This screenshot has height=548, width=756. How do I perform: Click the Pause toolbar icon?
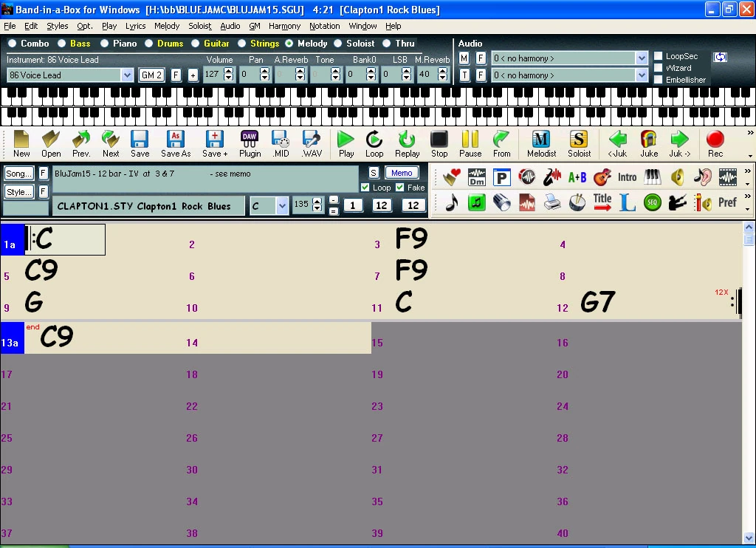point(470,144)
